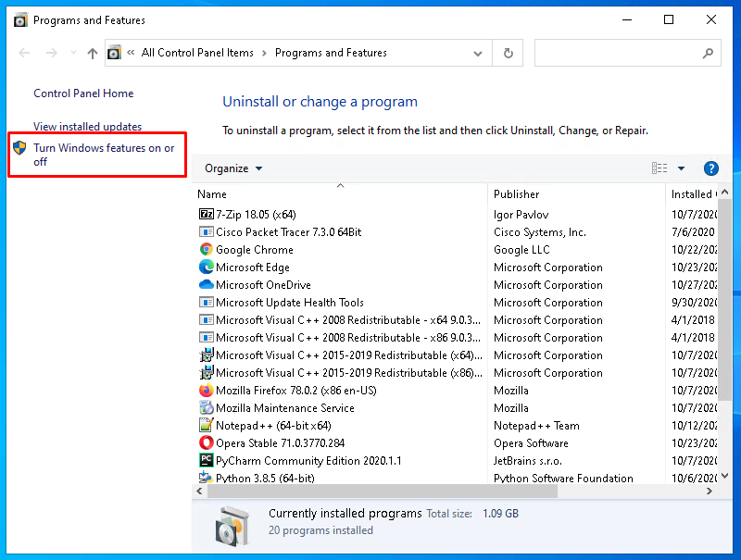Expand breadcrumb chevron before All Control Panel Items
Image resolution: width=741 pixels, height=560 pixels.
point(131,53)
